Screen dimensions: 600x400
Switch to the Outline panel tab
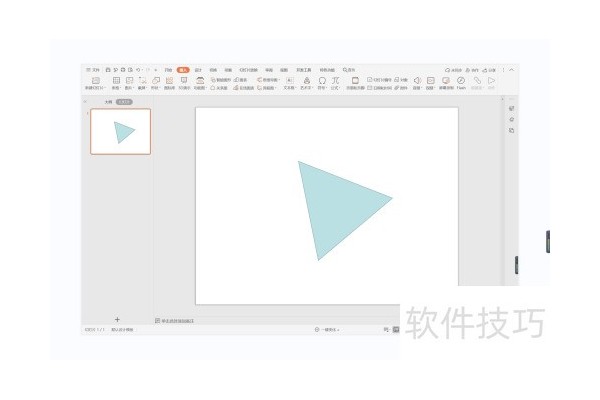point(109,102)
